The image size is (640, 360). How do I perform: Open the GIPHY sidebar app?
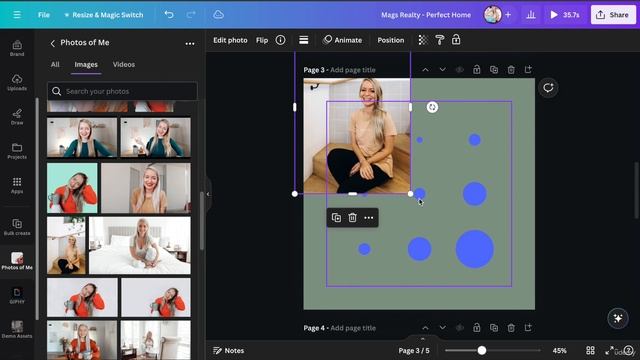(x=17, y=295)
